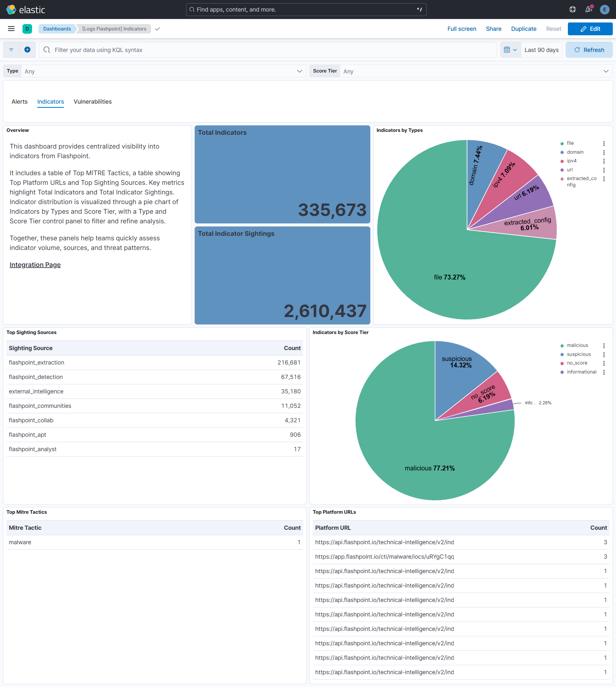Open the main navigation hamburger menu

[x=11, y=29]
